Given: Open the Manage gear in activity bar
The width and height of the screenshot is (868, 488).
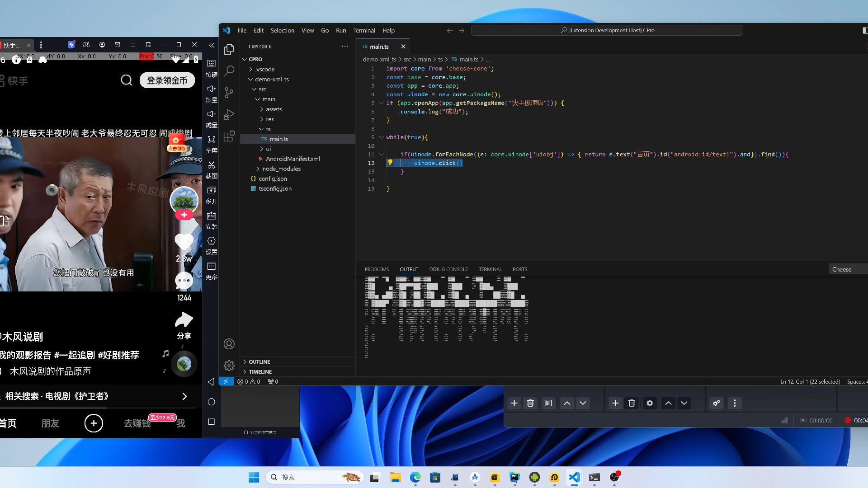Looking at the screenshot, I should coord(229,365).
